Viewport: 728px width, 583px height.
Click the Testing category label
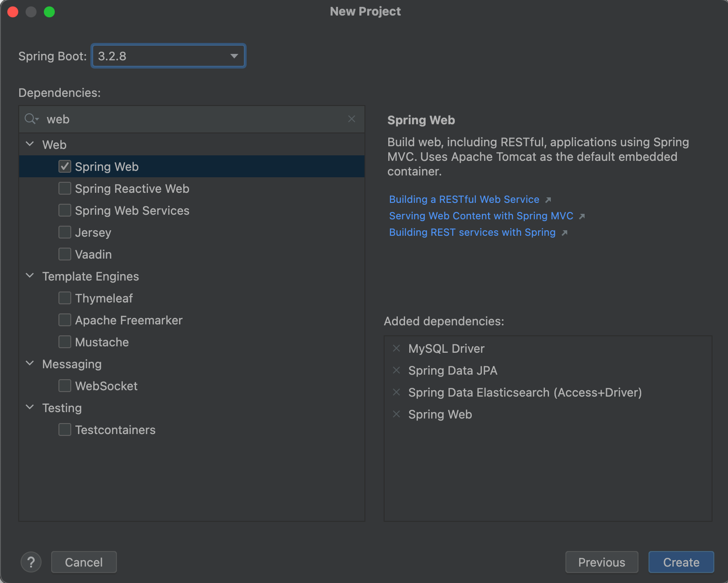point(62,408)
